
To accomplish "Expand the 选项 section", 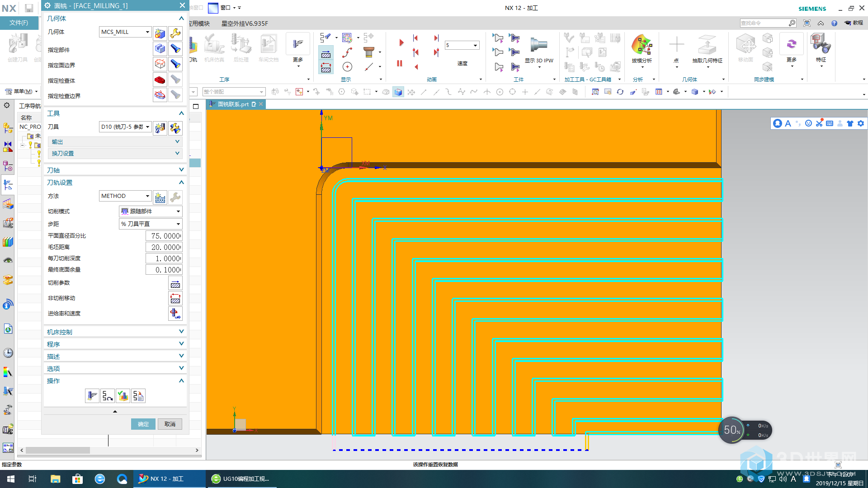I will pos(115,368).
